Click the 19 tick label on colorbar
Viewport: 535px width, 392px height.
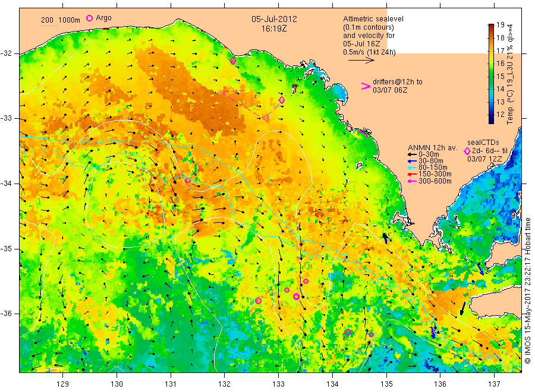(500, 25)
